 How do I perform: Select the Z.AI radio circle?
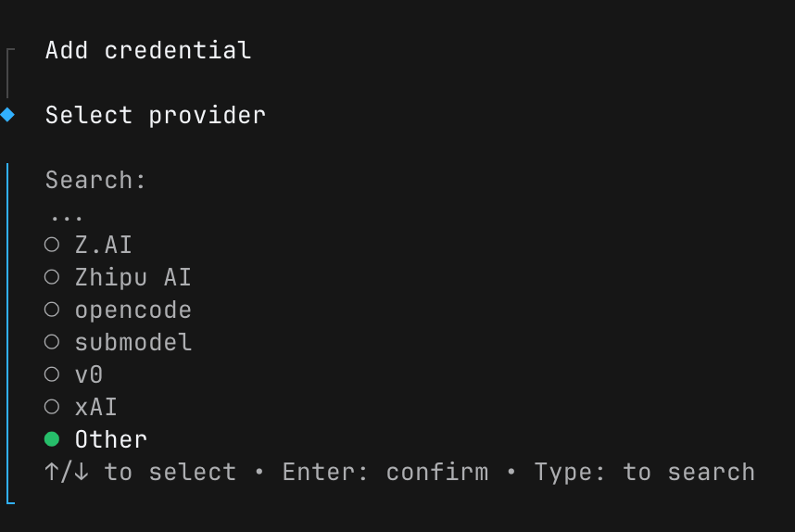tap(52, 245)
